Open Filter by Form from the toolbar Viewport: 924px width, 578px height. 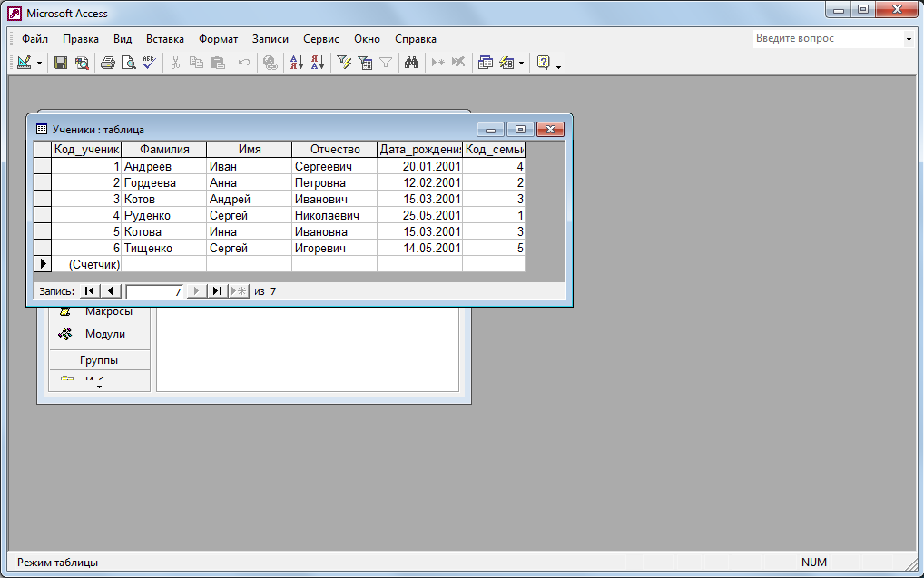[365, 63]
